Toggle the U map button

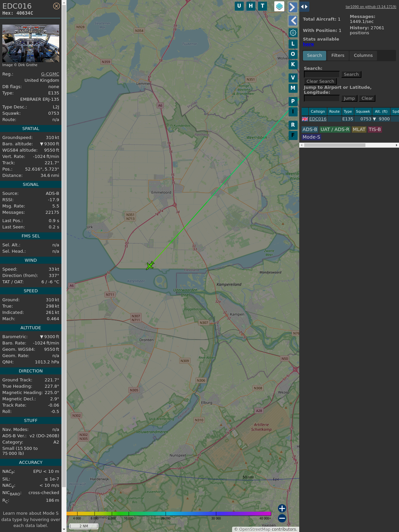tap(239, 6)
